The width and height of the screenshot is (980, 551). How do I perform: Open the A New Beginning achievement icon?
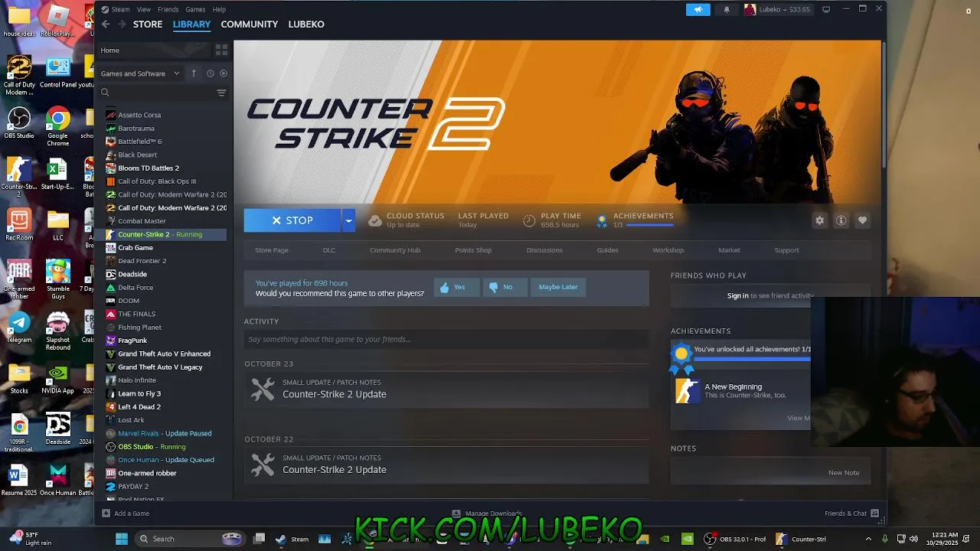[687, 390]
